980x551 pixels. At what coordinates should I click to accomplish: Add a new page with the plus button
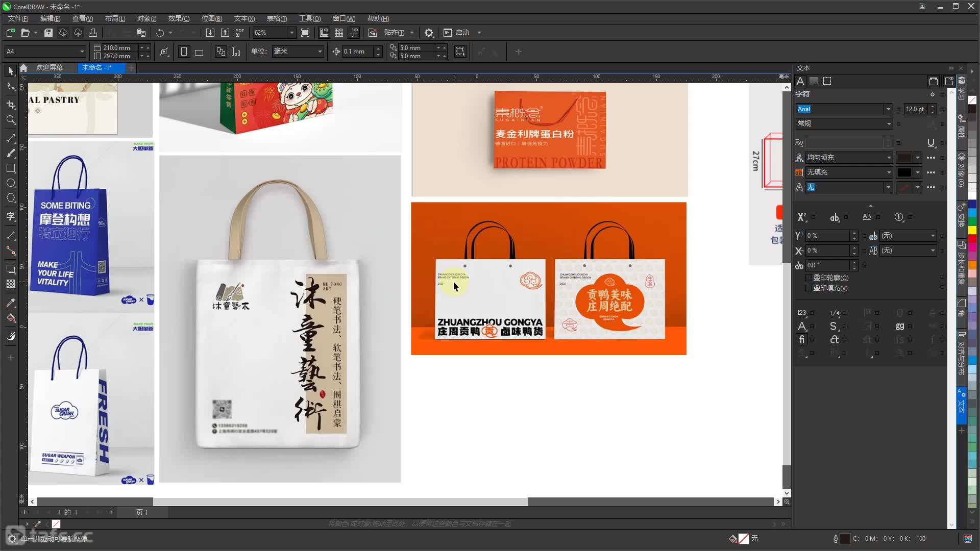[111, 512]
